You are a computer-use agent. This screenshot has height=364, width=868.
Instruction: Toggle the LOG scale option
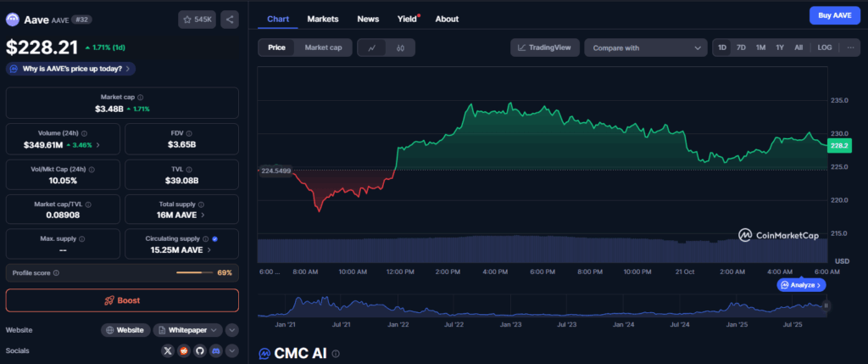pyautogui.click(x=824, y=48)
